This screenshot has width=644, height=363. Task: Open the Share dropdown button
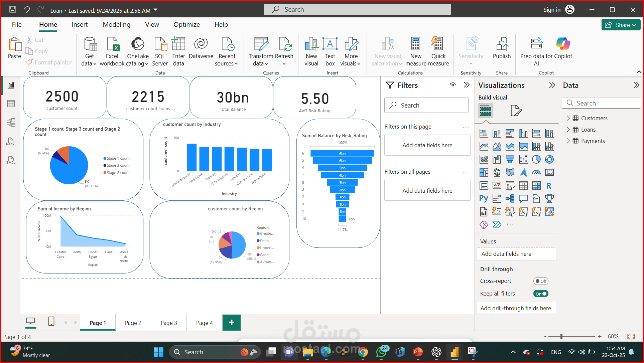pos(621,25)
